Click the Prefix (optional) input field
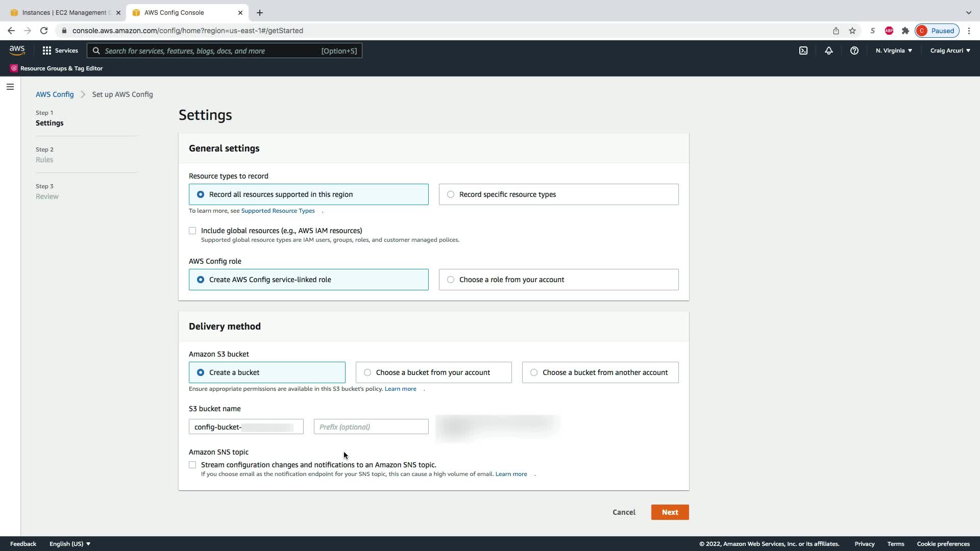Image resolution: width=980 pixels, height=551 pixels. coord(371,427)
